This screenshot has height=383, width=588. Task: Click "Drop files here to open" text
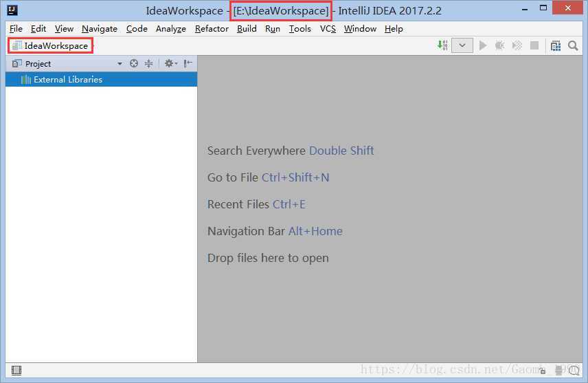coord(268,259)
